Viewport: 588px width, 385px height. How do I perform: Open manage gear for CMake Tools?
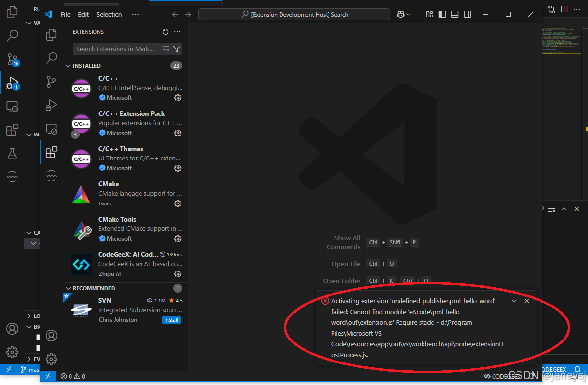click(178, 239)
